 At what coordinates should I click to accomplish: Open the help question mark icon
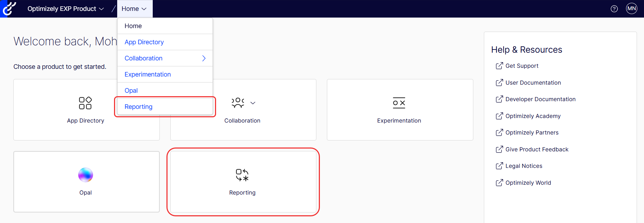click(614, 9)
